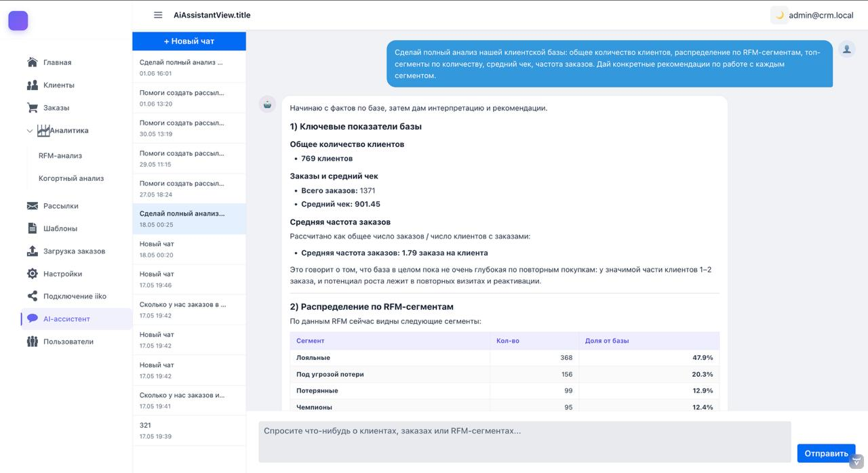Focus the question input field

pos(525,442)
